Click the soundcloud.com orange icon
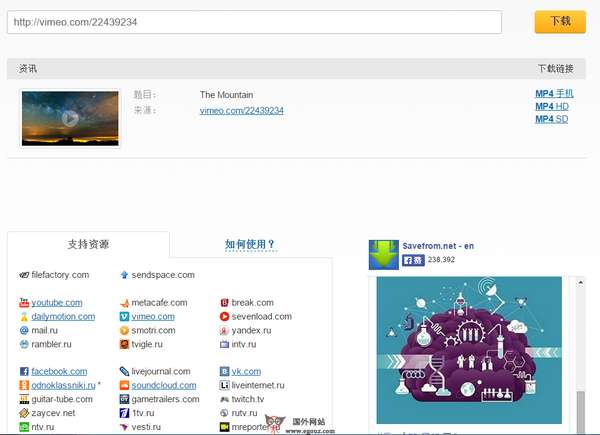 click(x=124, y=385)
